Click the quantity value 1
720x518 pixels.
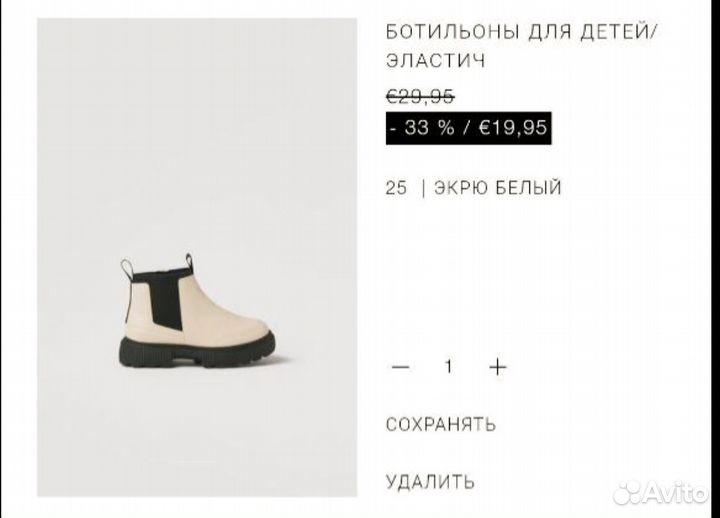point(449,366)
